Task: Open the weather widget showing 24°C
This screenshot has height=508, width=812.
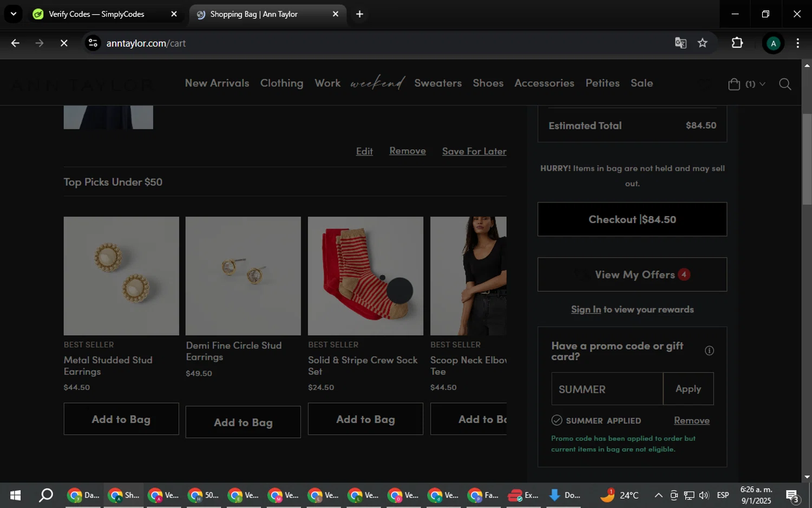Action: (620, 495)
